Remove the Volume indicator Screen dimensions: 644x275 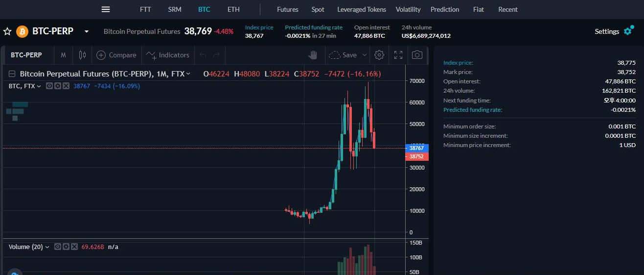74,247
